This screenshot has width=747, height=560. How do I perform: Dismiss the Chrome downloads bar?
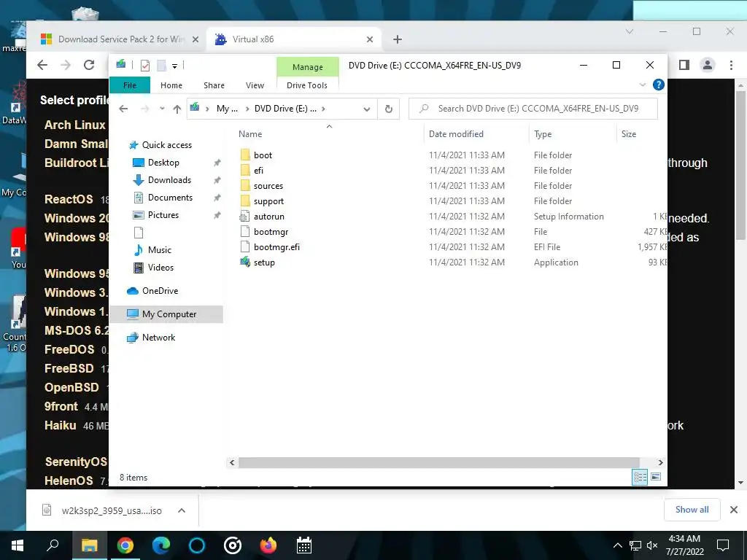(734, 510)
